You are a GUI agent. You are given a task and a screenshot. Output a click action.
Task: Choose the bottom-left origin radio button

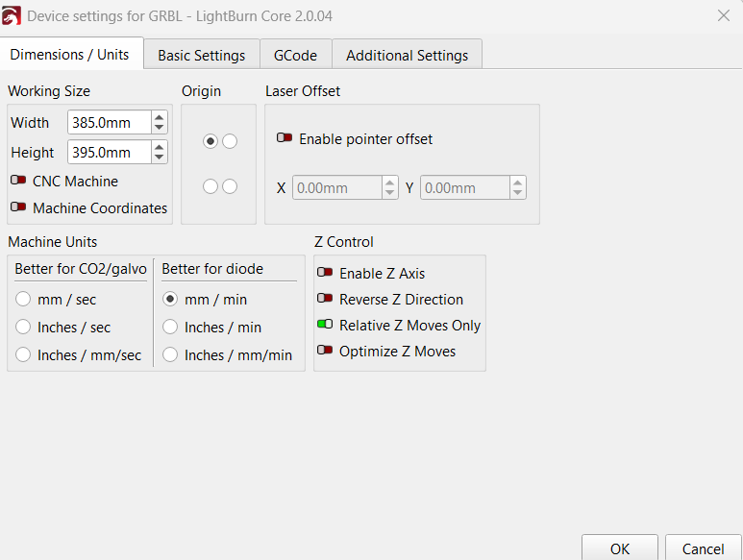tap(211, 186)
